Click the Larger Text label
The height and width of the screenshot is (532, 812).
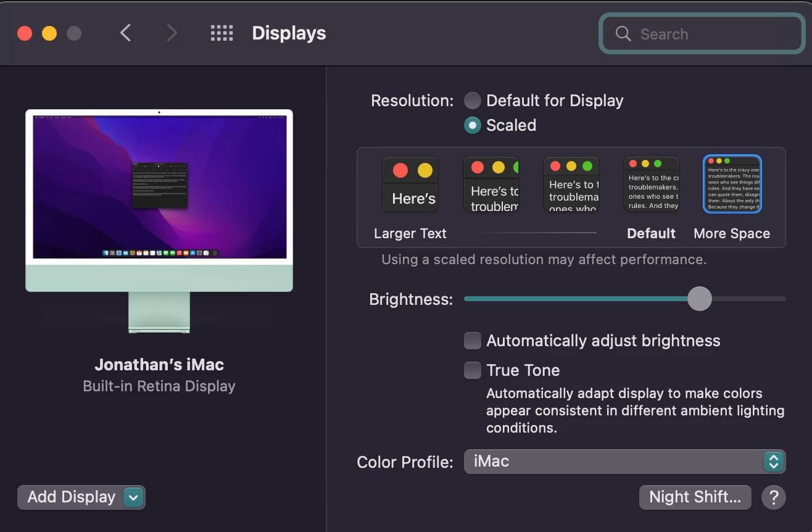410,233
